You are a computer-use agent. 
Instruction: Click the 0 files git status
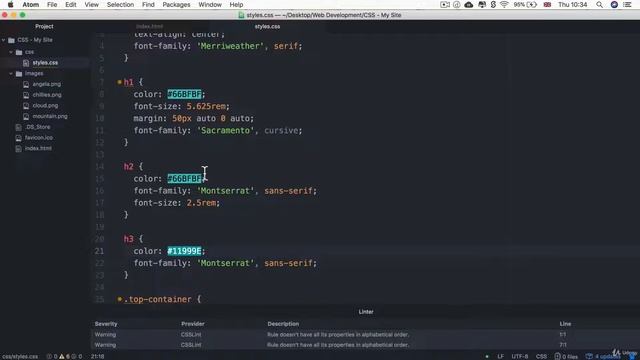point(566,356)
